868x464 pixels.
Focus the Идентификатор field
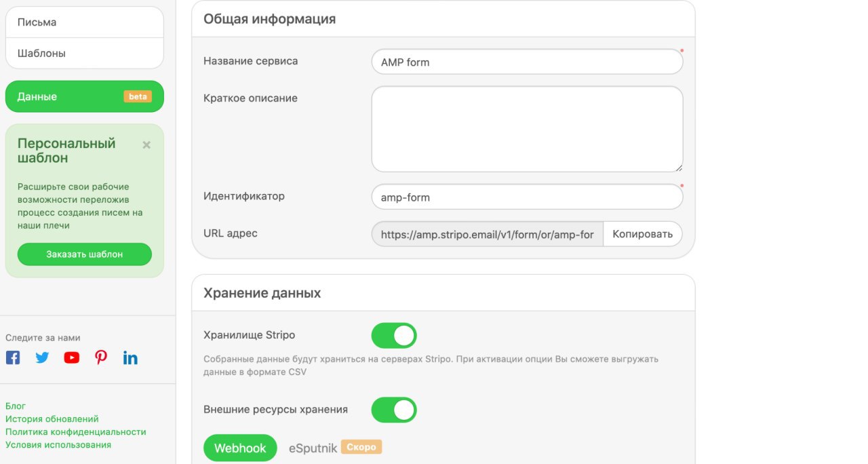(527, 197)
